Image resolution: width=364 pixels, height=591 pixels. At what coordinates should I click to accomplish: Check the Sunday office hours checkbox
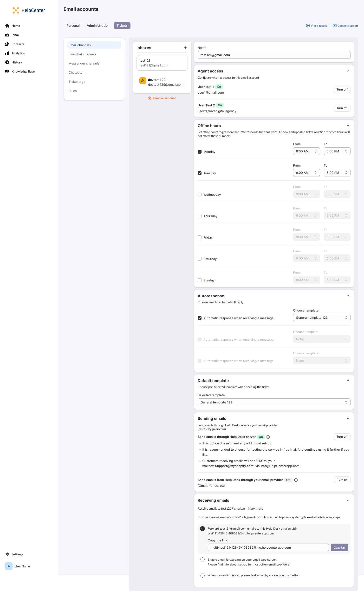pos(200,280)
